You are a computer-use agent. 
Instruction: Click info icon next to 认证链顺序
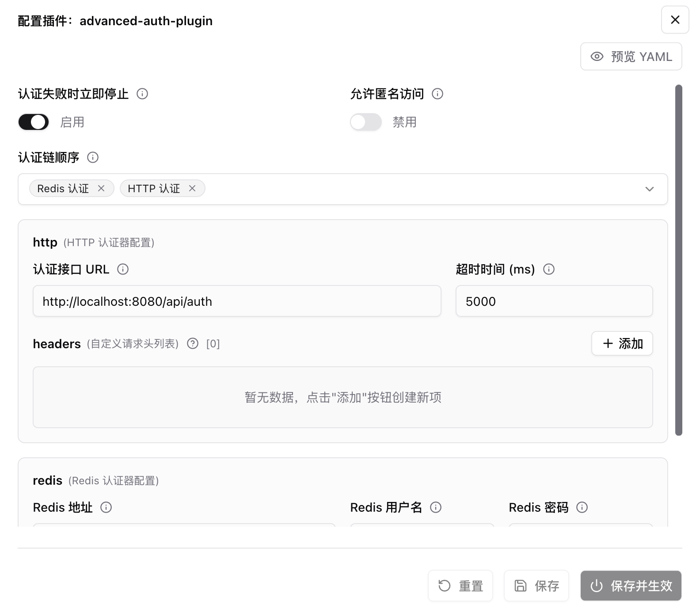click(x=93, y=157)
